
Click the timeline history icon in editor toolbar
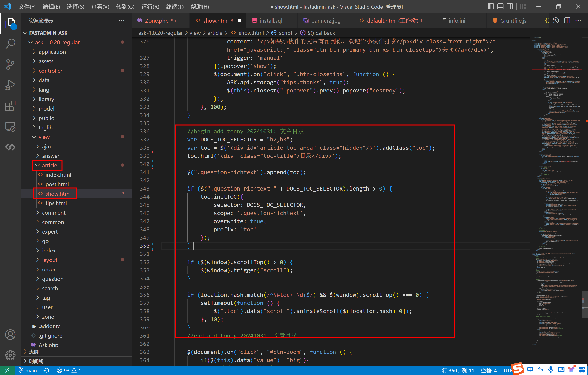click(x=556, y=20)
